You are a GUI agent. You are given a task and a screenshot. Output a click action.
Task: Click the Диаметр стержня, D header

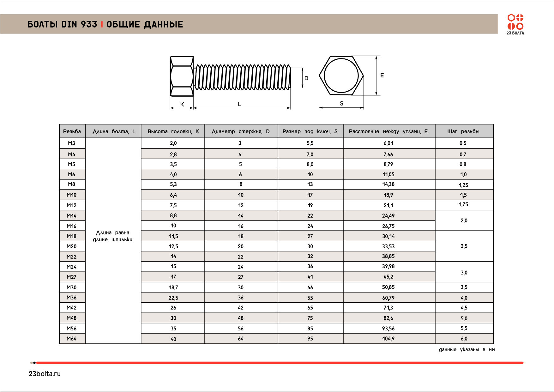(241, 131)
